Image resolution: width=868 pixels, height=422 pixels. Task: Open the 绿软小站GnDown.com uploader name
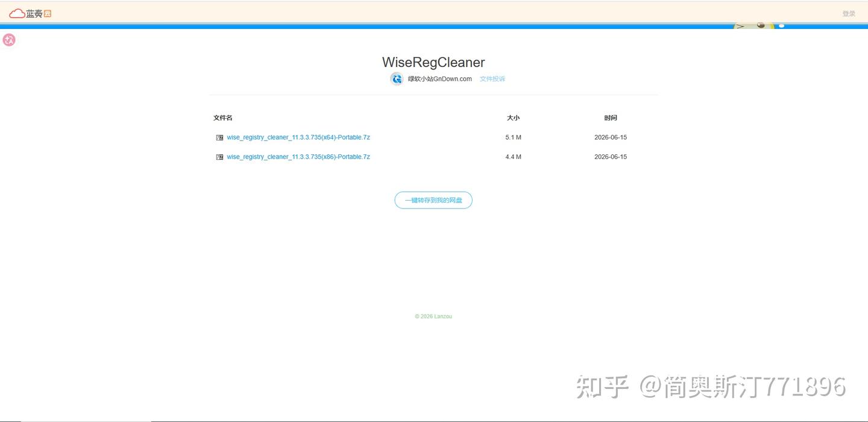click(439, 79)
